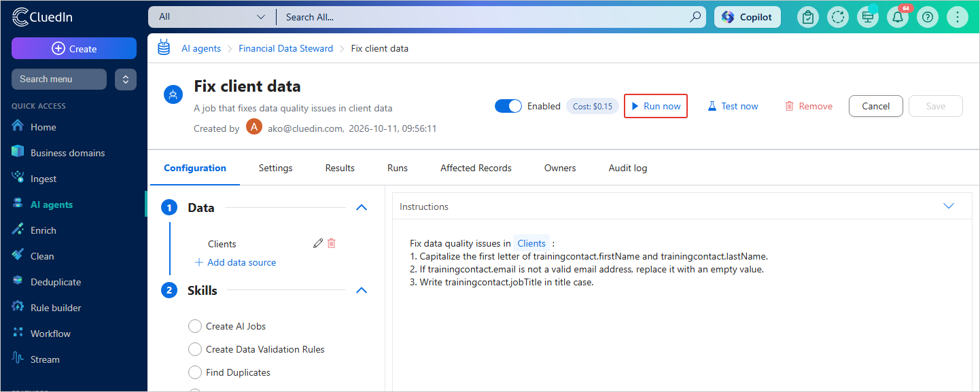Open the Audit log tab

[x=628, y=168]
